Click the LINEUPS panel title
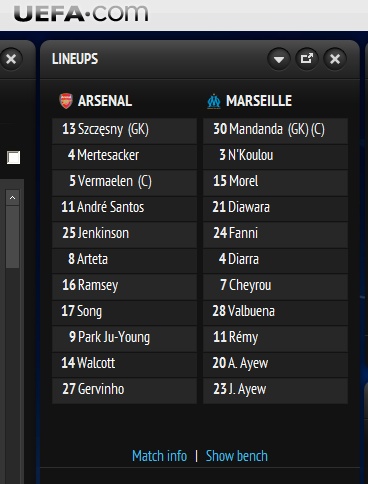Screen dimensions: 368x484 75,59
